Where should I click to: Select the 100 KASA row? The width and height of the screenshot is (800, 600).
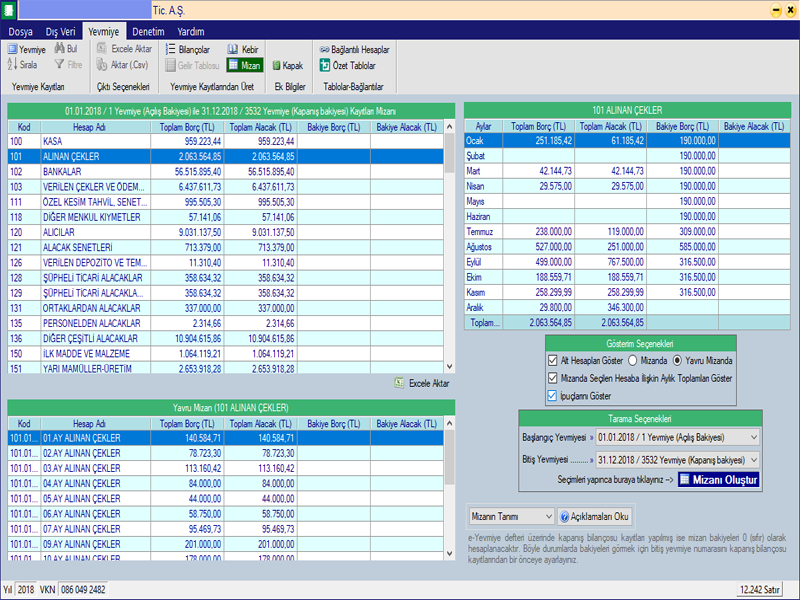(x=226, y=141)
